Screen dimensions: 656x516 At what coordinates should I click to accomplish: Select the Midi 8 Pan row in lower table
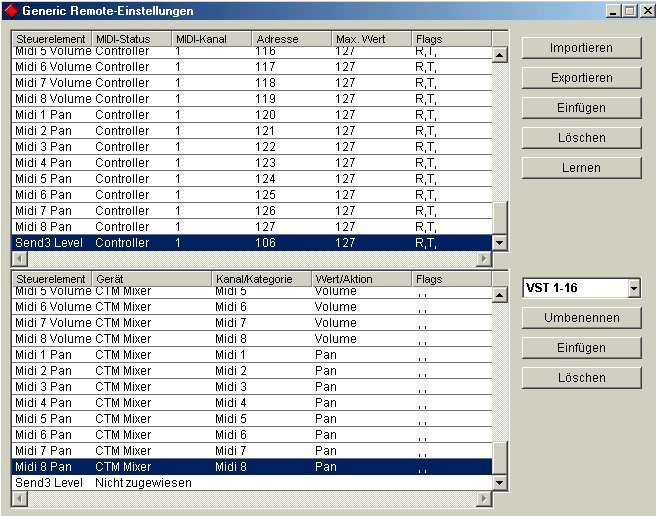[250, 467]
